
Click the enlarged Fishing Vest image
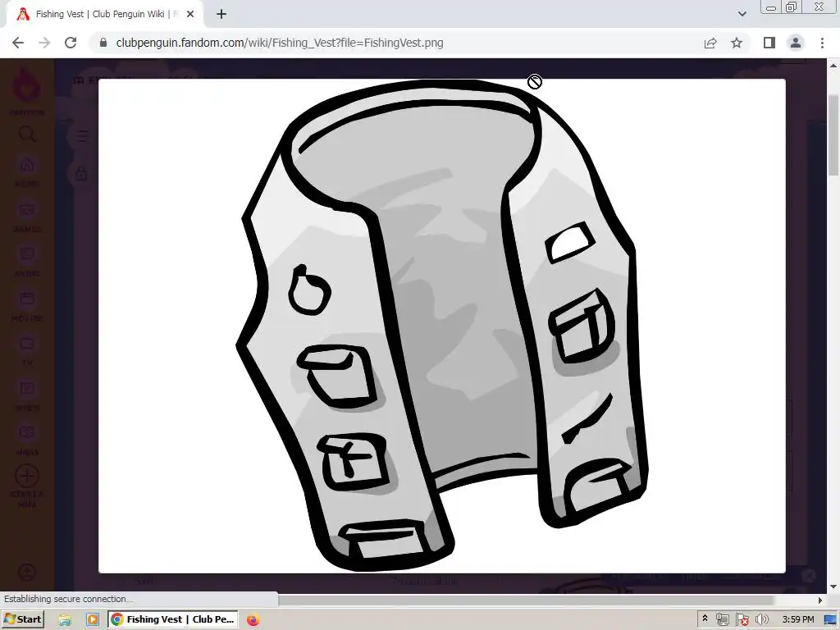coord(442,326)
